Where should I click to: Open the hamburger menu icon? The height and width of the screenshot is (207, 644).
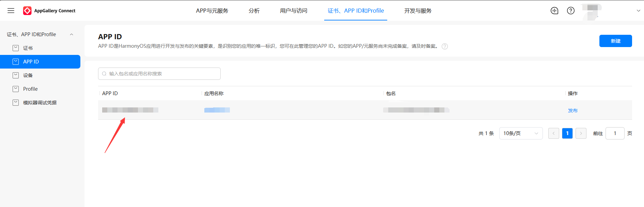[x=11, y=11]
